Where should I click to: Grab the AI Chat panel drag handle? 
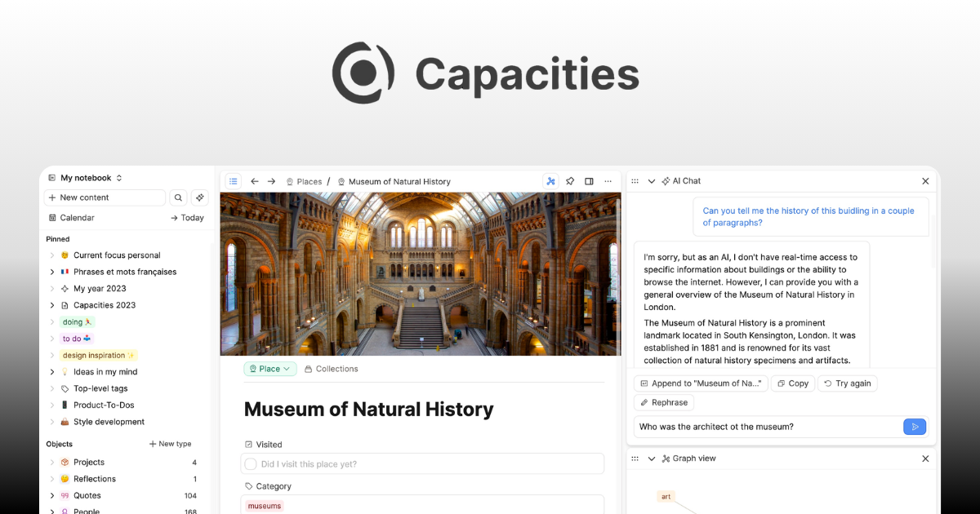(x=635, y=181)
